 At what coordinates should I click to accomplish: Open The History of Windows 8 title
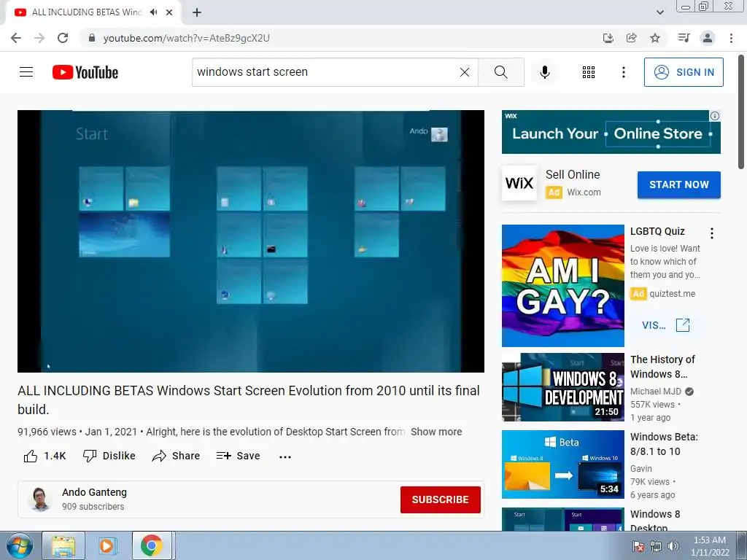(662, 367)
